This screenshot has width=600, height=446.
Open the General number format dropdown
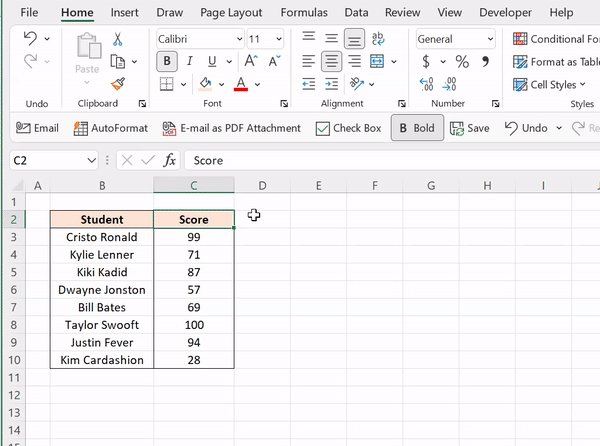(490, 39)
